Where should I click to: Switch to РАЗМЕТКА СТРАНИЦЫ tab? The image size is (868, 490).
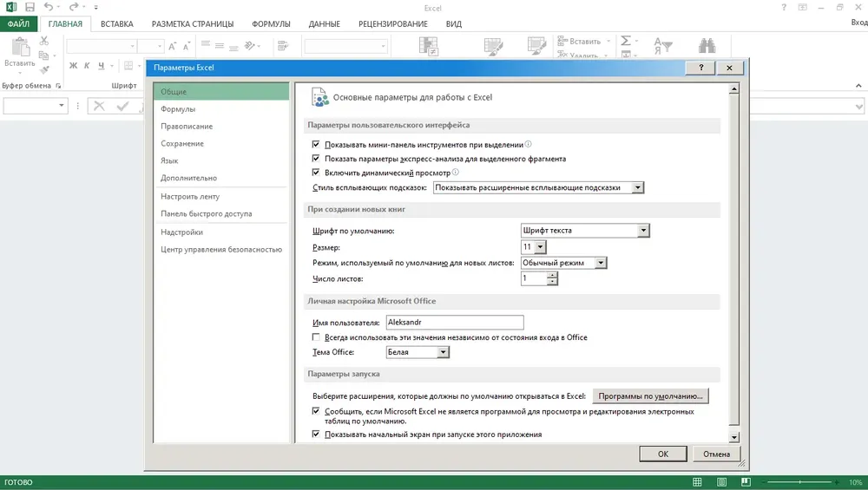tap(193, 23)
